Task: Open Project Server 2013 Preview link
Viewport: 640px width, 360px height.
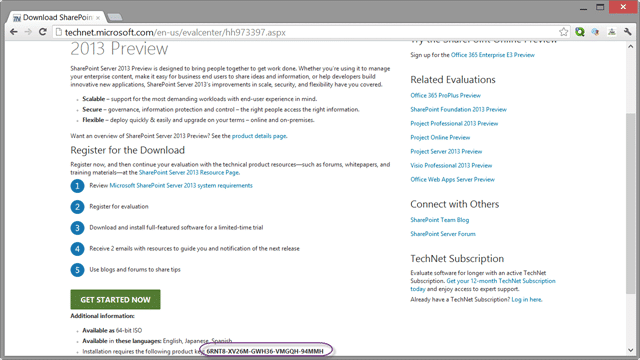Action: tap(446, 151)
